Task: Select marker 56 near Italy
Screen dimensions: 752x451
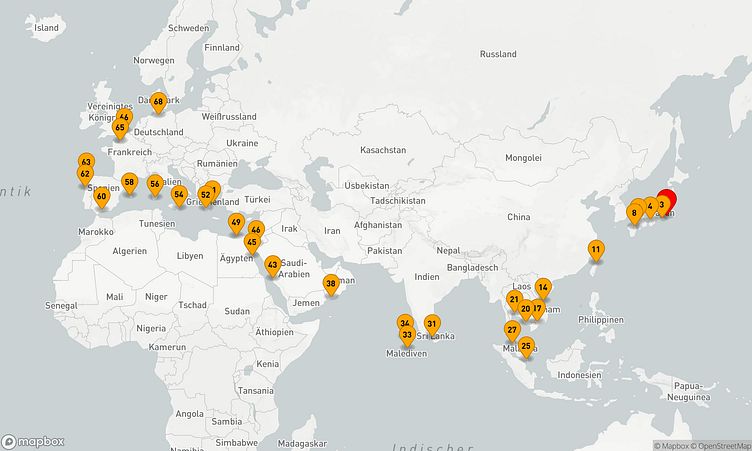Action: (155, 184)
